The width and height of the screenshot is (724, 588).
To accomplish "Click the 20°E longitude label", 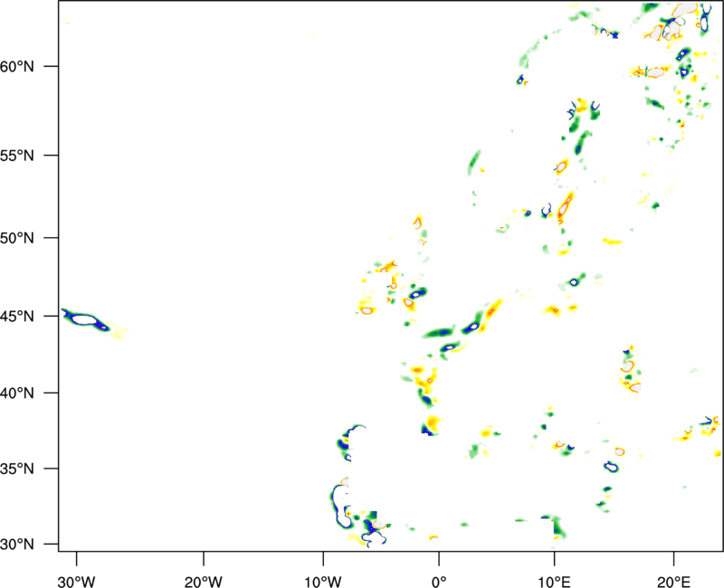I will click(673, 582).
